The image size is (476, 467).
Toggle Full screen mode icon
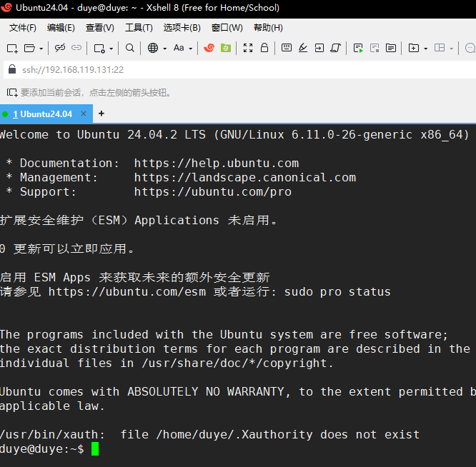point(248,48)
